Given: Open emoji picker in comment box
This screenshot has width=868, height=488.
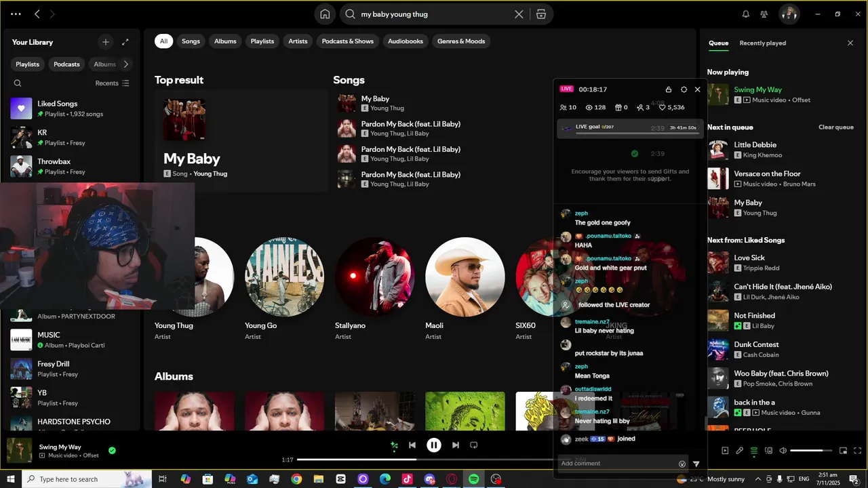Looking at the screenshot, I should (682, 464).
